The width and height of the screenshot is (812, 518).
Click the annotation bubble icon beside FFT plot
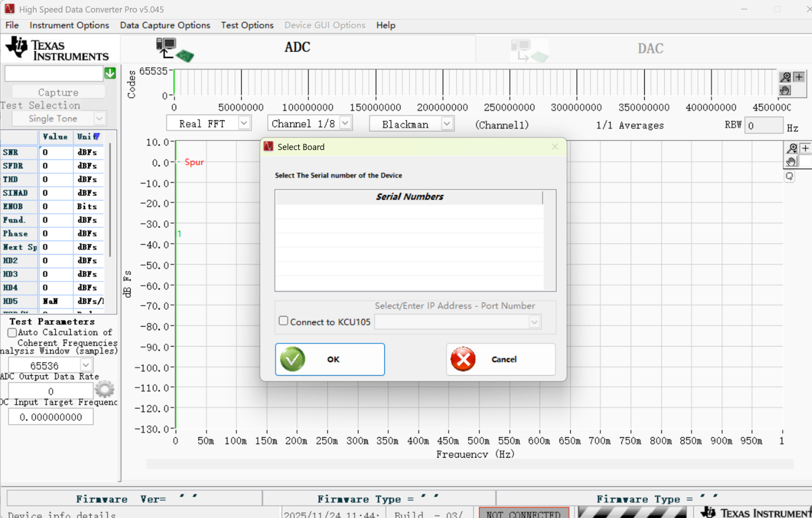tap(789, 177)
